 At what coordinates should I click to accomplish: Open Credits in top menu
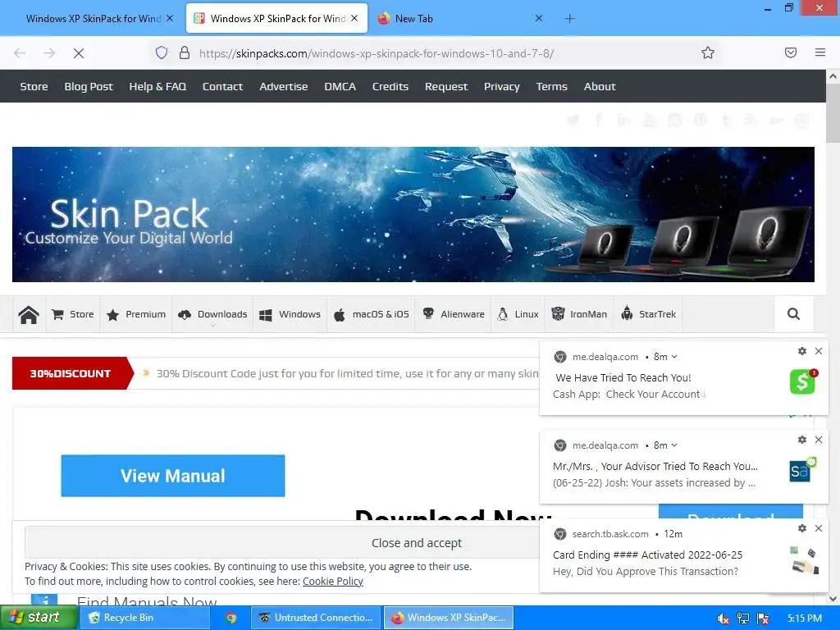tap(390, 86)
